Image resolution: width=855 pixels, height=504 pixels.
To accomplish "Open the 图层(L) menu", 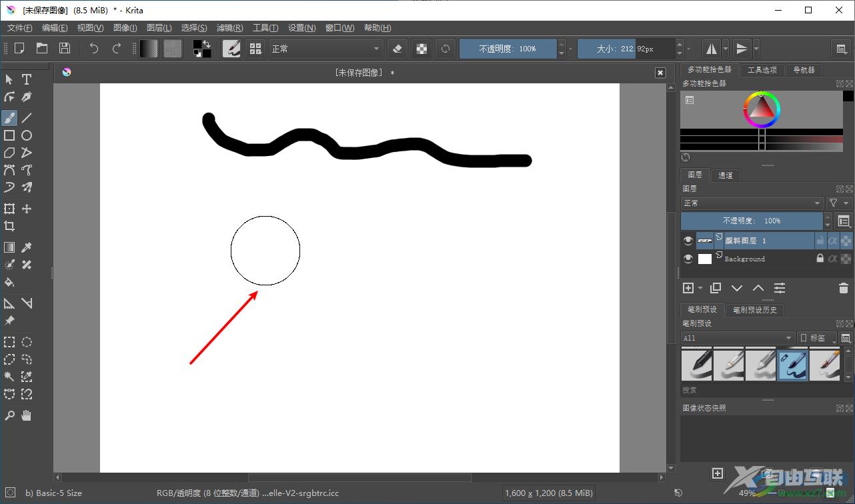I will (159, 28).
